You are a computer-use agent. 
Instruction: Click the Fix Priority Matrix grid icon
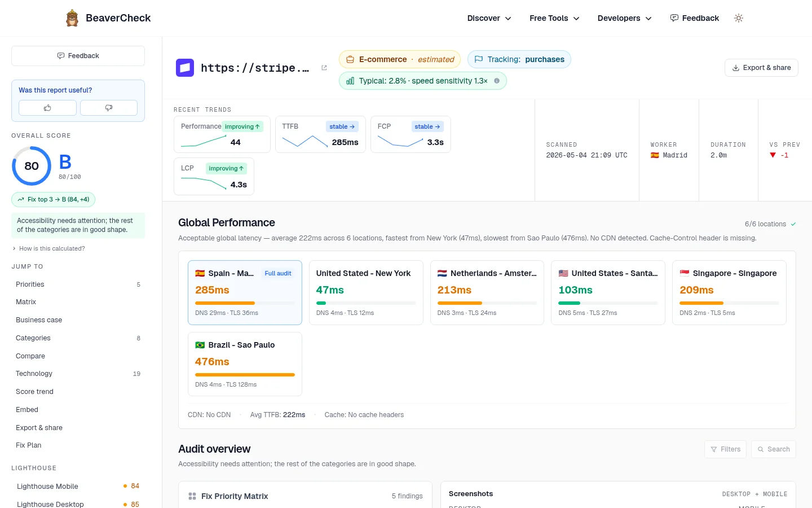[x=192, y=496]
